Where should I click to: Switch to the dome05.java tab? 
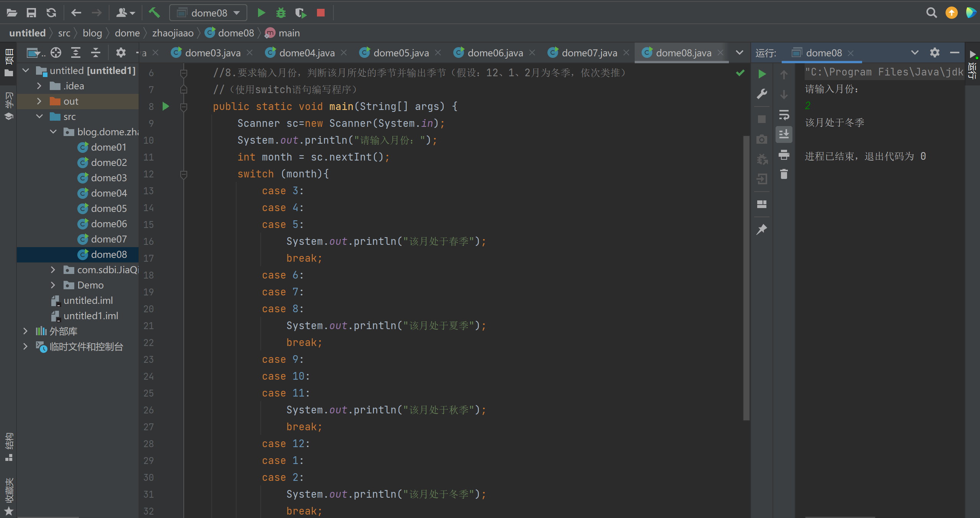pos(400,53)
